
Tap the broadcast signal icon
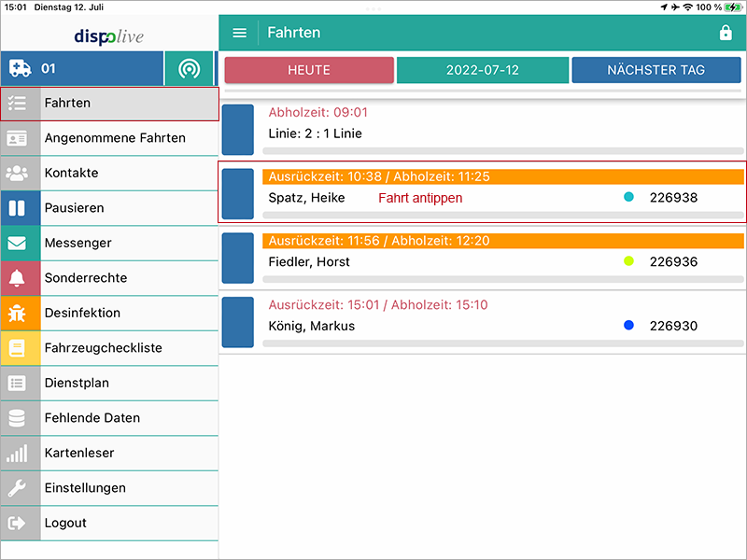190,69
